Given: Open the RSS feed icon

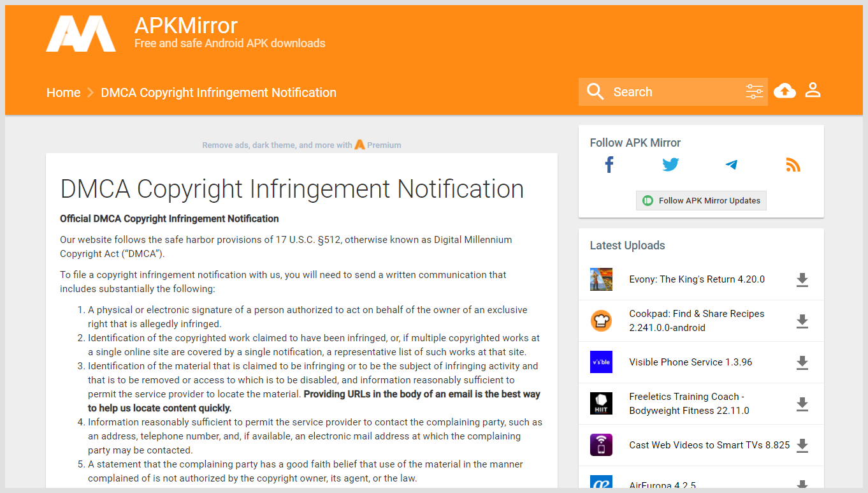Looking at the screenshot, I should click(793, 165).
